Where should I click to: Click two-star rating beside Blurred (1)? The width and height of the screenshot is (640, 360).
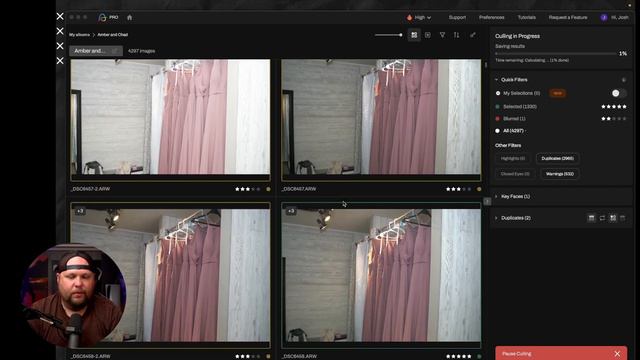click(x=613, y=119)
